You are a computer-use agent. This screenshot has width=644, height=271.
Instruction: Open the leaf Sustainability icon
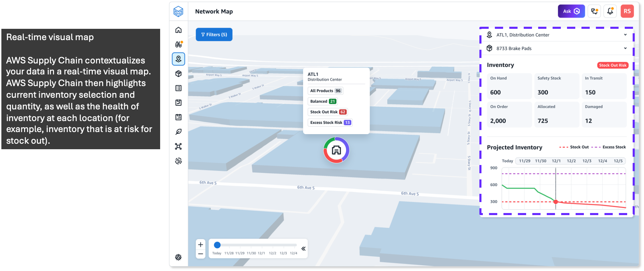178,132
